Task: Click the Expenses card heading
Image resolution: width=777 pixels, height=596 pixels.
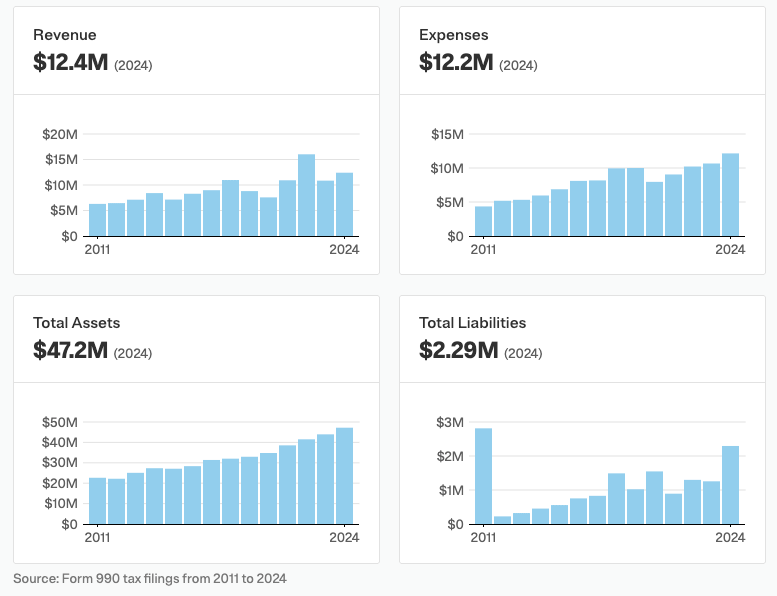Action: [453, 35]
